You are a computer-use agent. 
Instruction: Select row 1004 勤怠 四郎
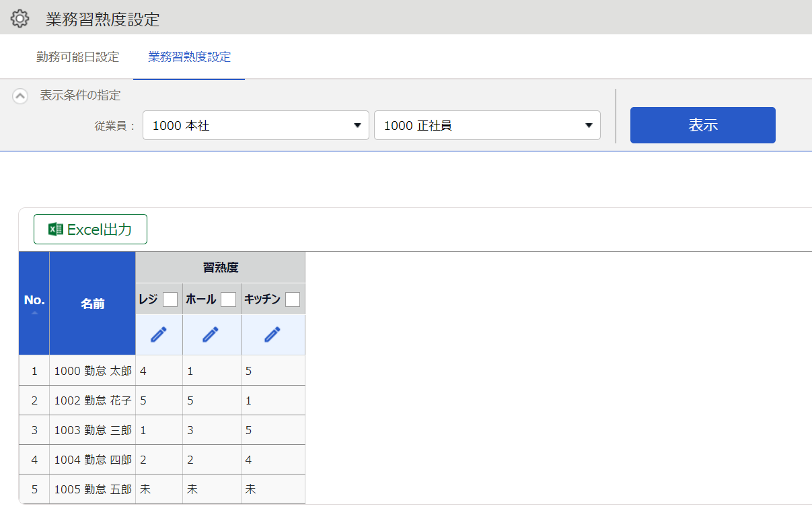click(162, 460)
